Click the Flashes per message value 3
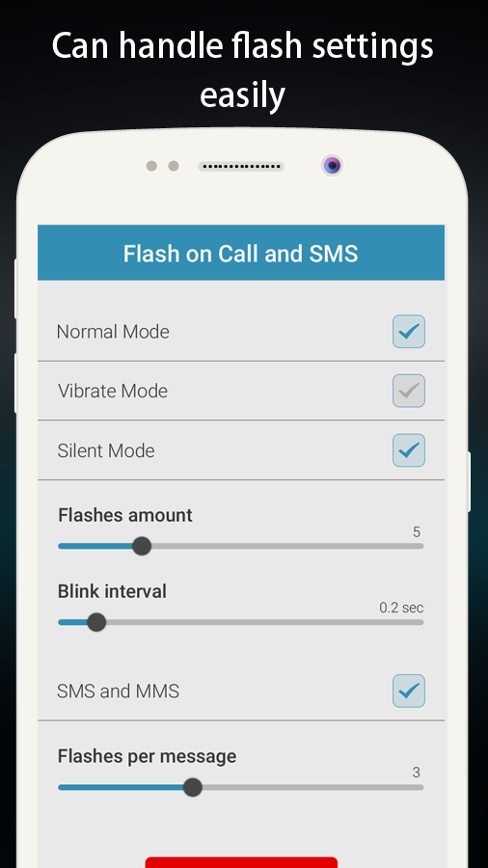488x868 pixels. pyautogui.click(x=416, y=773)
